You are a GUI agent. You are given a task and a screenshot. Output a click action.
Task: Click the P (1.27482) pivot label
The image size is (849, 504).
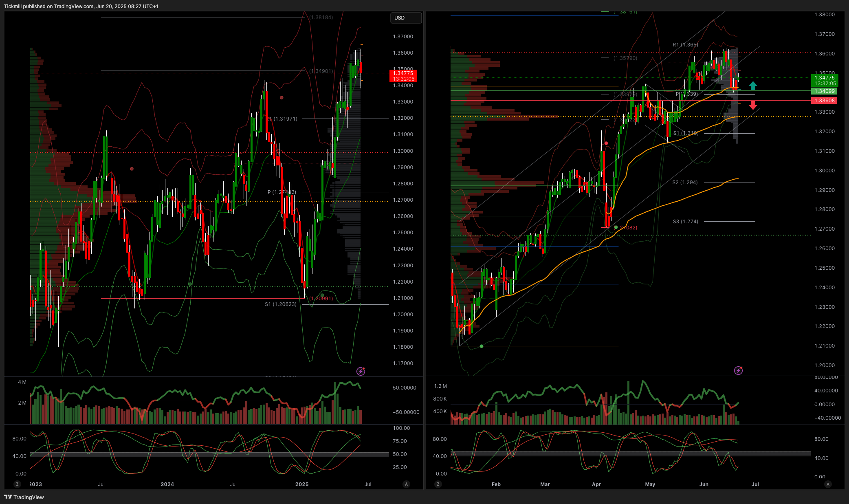[282, 192]
